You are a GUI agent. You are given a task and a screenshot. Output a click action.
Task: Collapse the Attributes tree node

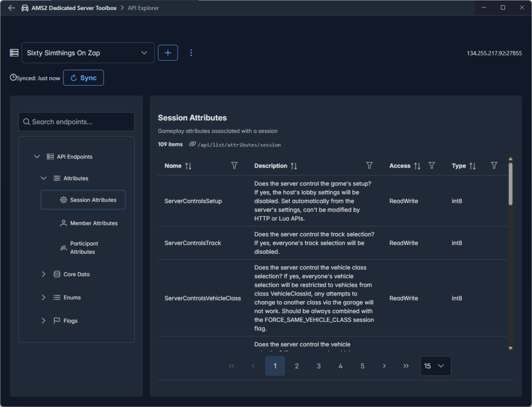[44, 178]
